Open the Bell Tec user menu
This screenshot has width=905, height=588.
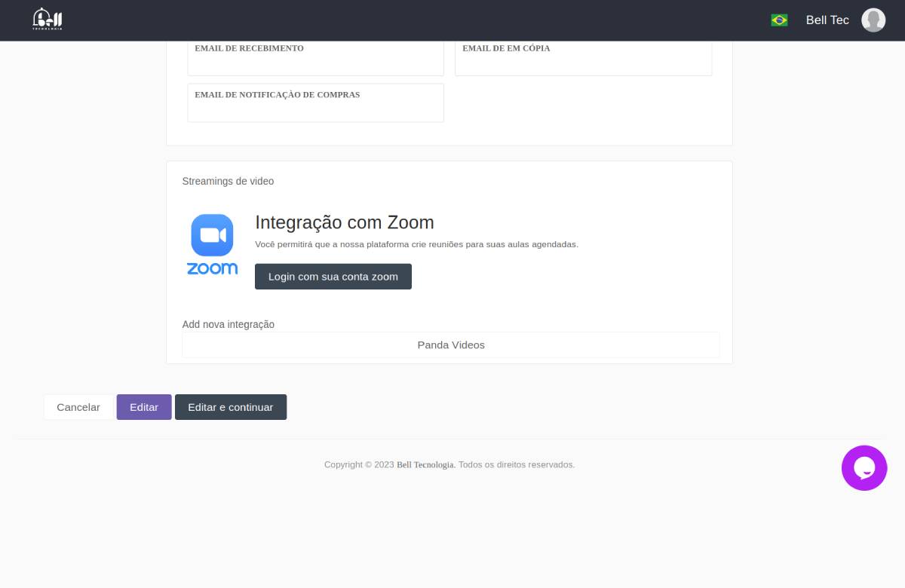point(827,20)
